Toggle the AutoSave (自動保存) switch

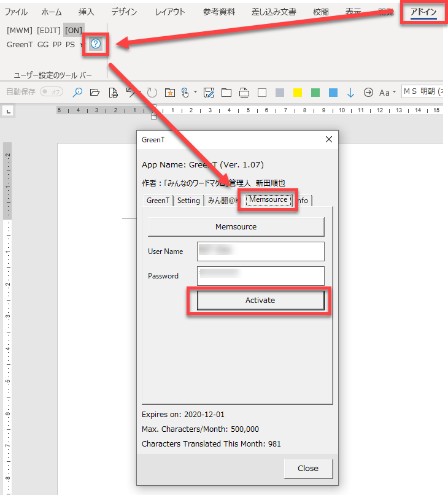pos(52,92)
